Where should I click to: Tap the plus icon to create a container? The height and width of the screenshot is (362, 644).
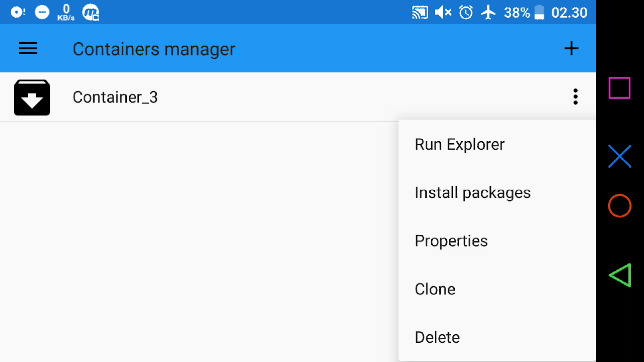(571, 48)
